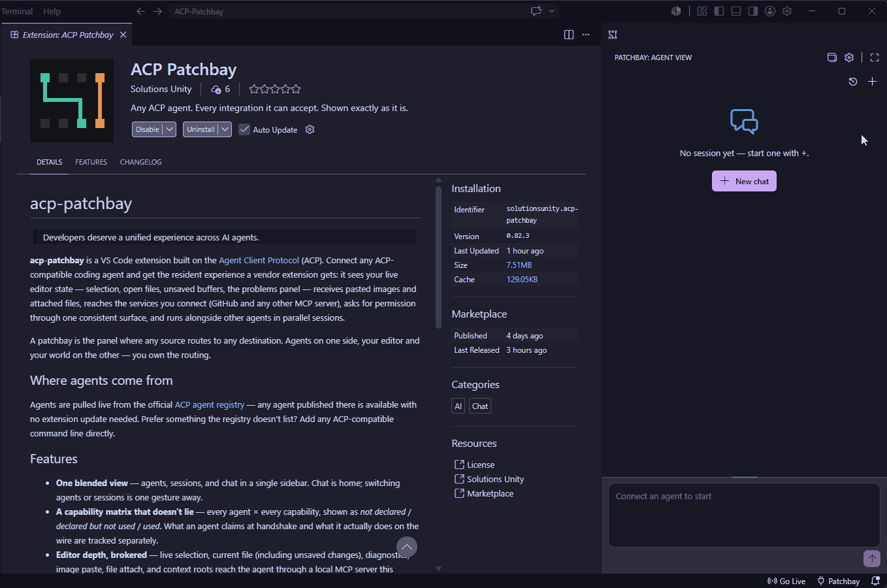
Task: Click the identifier solutionsunity.acp-patchbay
Action: pos(542,214)
